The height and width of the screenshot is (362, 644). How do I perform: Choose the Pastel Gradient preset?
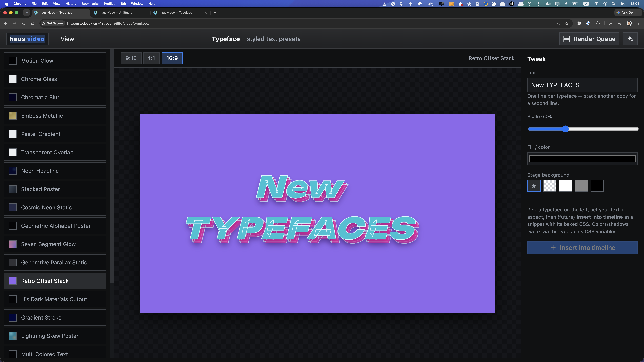(x=55, y=134)
